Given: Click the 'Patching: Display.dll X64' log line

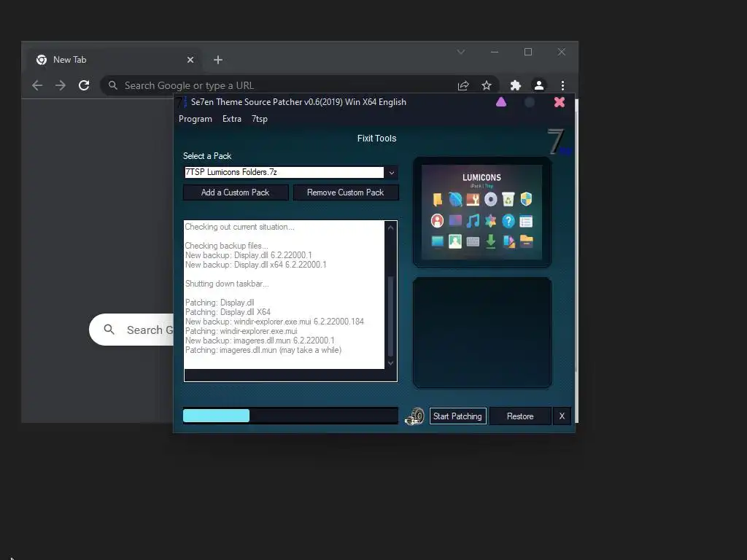Looking at the screenshot, I should point(228,312).
